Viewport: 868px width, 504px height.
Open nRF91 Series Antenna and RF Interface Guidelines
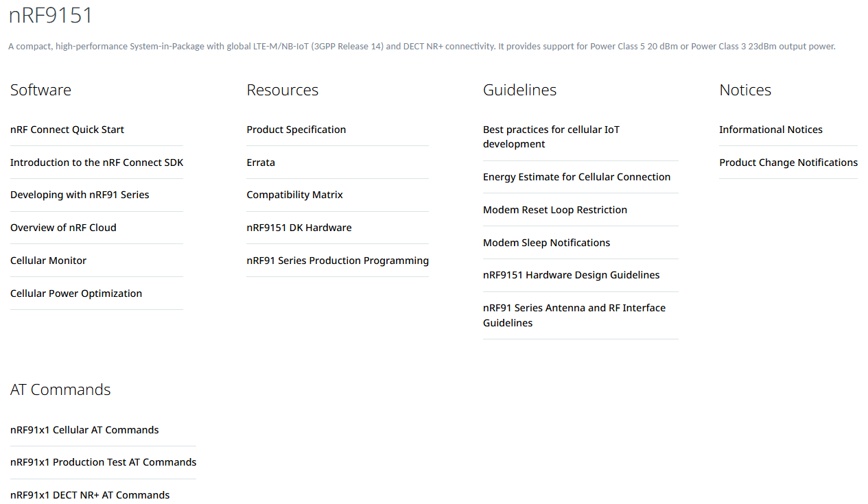(x=574, y=315)
